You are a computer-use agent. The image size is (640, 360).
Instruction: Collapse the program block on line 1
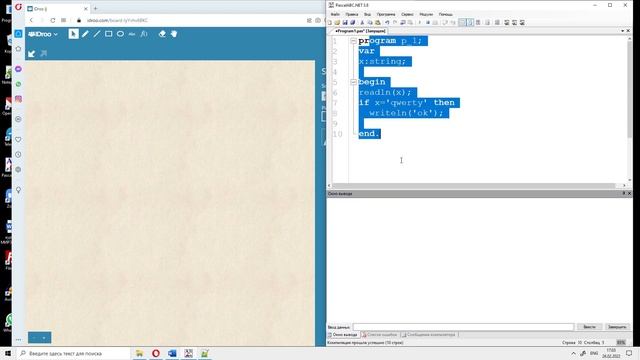[x=353, y=41]
